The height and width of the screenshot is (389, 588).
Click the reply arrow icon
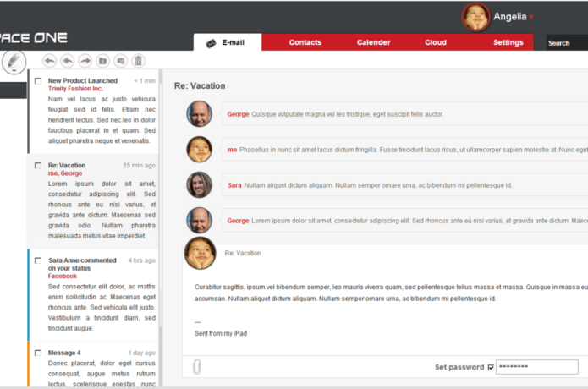pyautogui.click(x=49, y=61)
